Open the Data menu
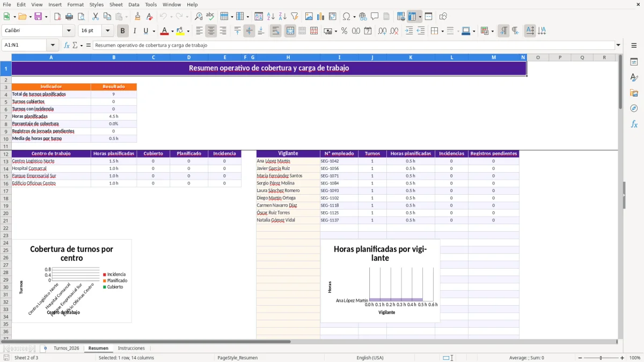 tap(134, 4)
